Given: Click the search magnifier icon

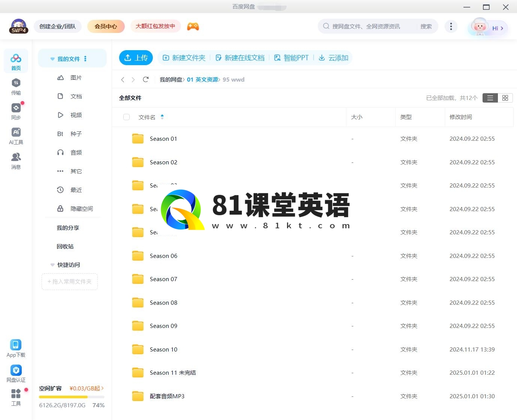Looking at the screenshot, I should pyautogui.click(x=326, y=26).
